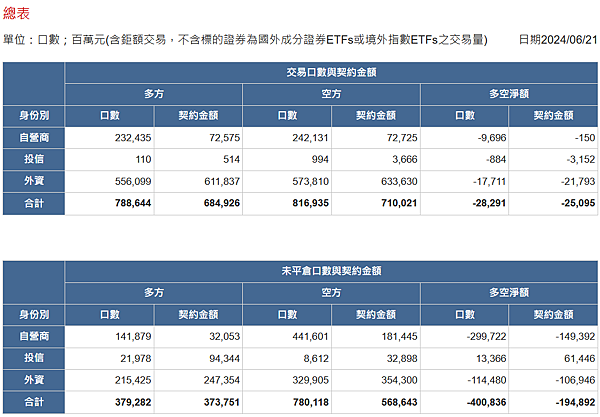Click open interest cell 141,879

click(x=109, y=337)
